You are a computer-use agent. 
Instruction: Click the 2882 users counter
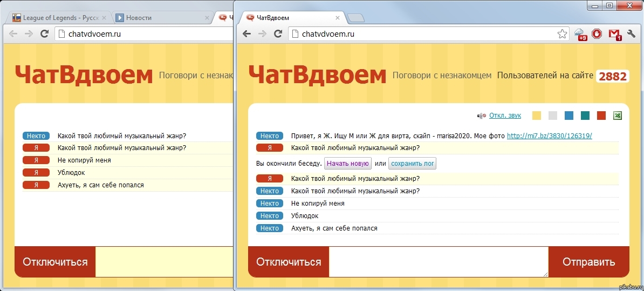[x=612, y=76]
